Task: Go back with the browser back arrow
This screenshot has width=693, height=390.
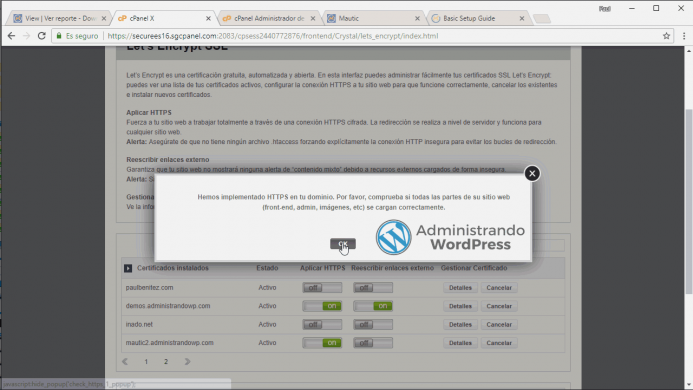Action: pos(11,36)
